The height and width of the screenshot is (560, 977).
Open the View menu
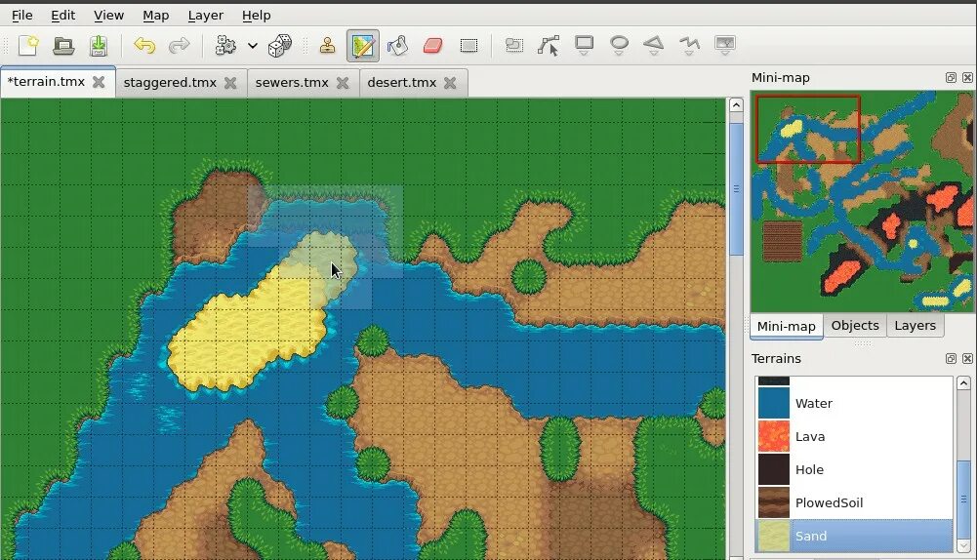108,16
